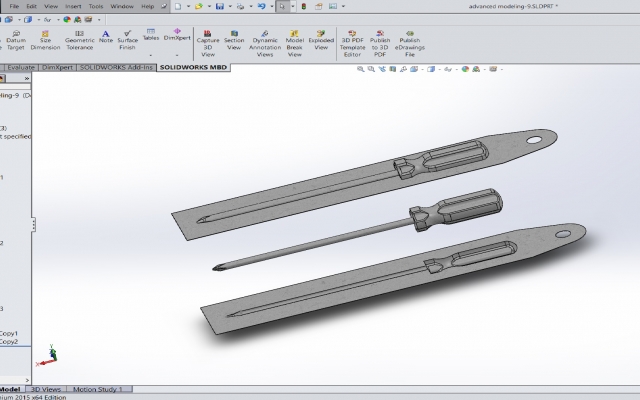Image resolution: width=640 pixels, height=400 pixels.
Task: Switch to the Evaluate tab
Action: click(20, 67)
